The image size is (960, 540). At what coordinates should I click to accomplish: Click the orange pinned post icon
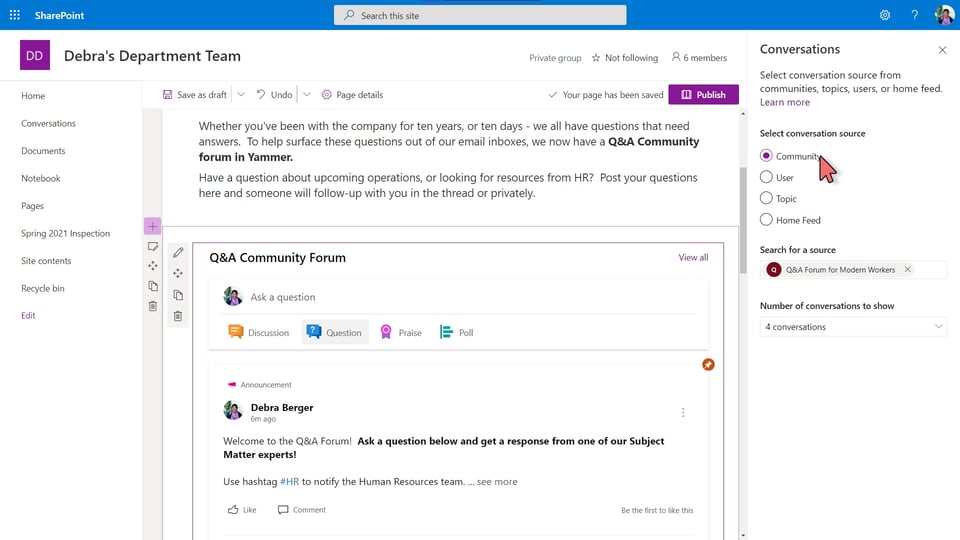pos(708,364)
